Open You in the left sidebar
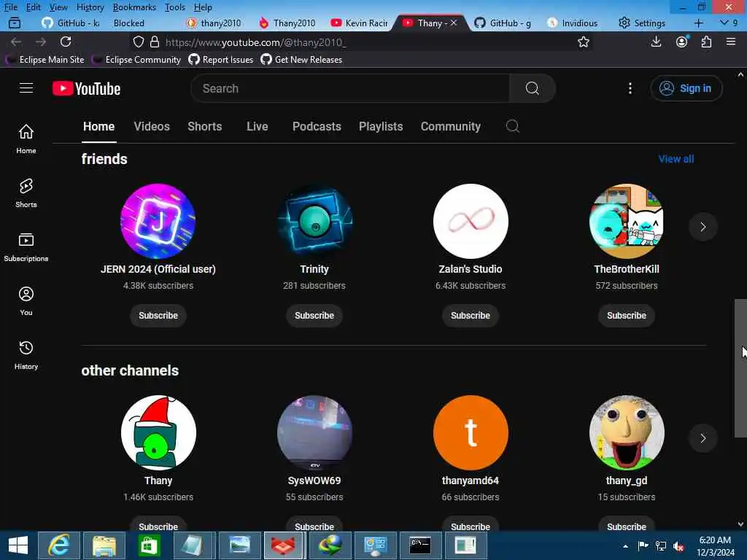This screenshot has width=747, height=560. pos(26,301)
